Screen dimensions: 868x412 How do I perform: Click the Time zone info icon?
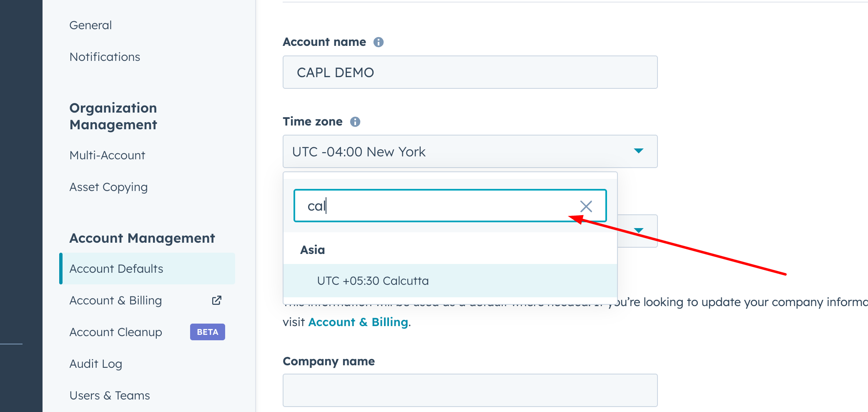click(x=355, y=122)
